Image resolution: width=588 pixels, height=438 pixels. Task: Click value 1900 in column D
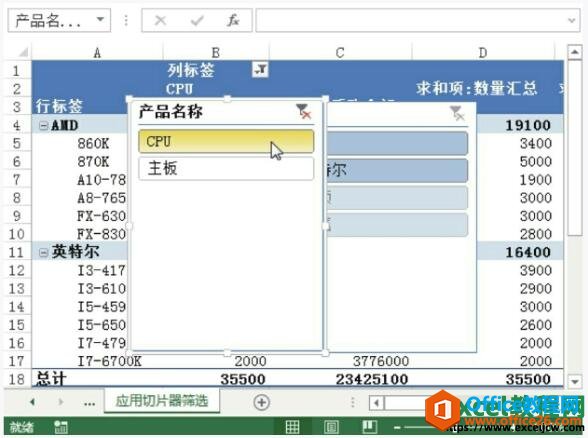[x=536, y=180]
